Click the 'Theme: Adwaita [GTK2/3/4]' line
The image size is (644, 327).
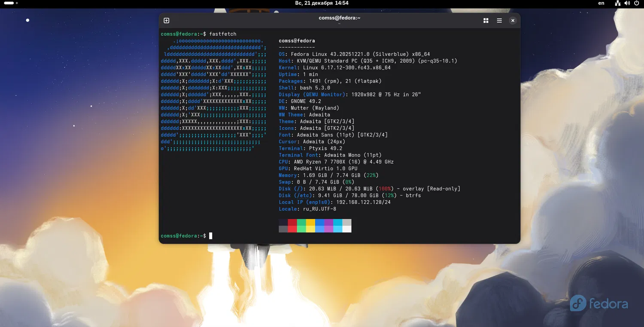click(x=316, y=122)
